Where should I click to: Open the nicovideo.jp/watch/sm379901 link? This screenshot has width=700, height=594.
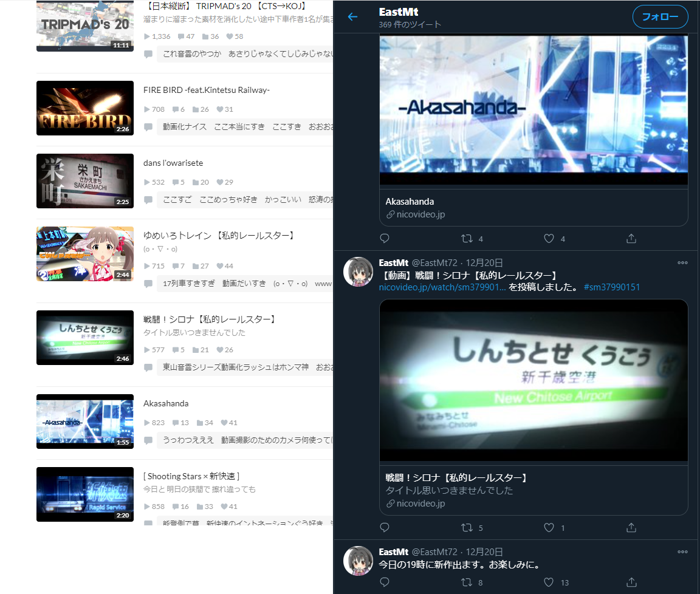pyautogui.click(x=442, y=287)
